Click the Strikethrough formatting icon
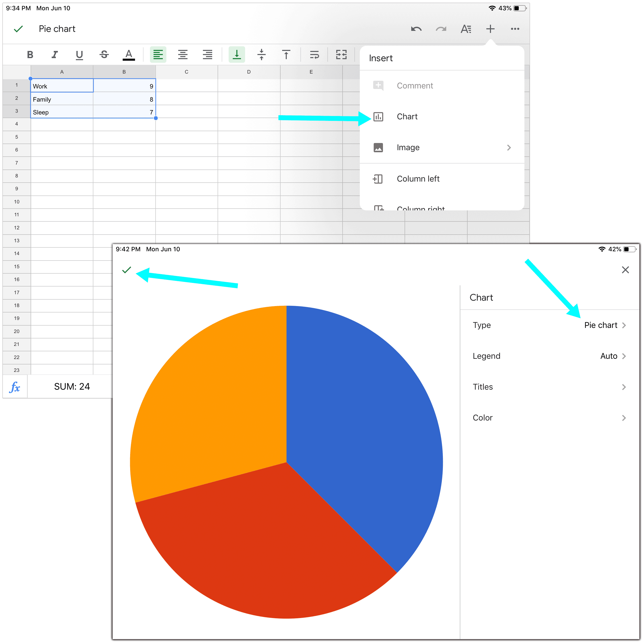 (103, 54)
